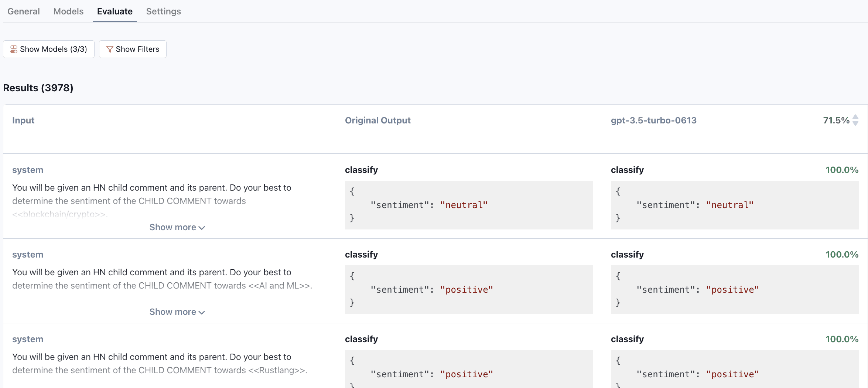Viewport: 868px width, 388px height.
Task: Click the 100.0% score in the first row
Action: pos(842,170)
